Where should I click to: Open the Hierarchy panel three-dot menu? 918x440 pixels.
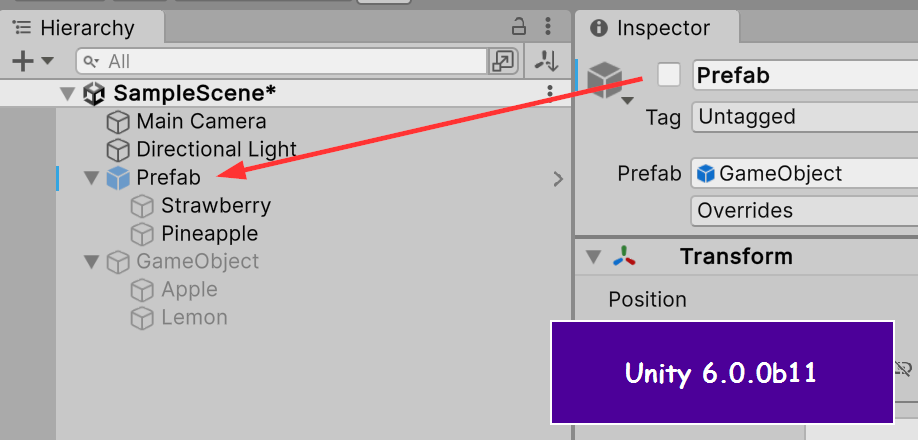548,27
